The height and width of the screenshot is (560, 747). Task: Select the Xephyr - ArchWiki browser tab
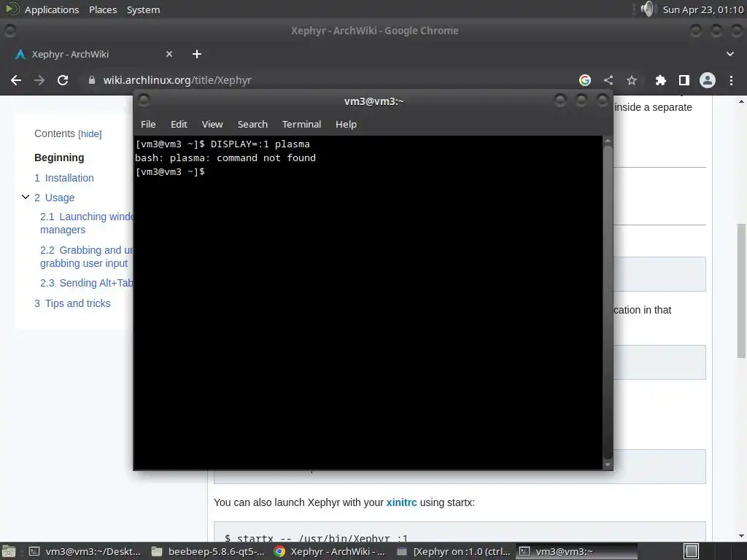[93, 54]
